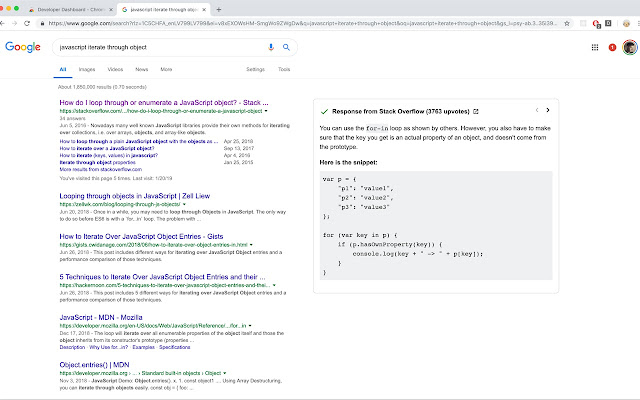This screenshot has height=400, width=640.
Task: Open the Google account avatar
Action: (x=630, y=47)
